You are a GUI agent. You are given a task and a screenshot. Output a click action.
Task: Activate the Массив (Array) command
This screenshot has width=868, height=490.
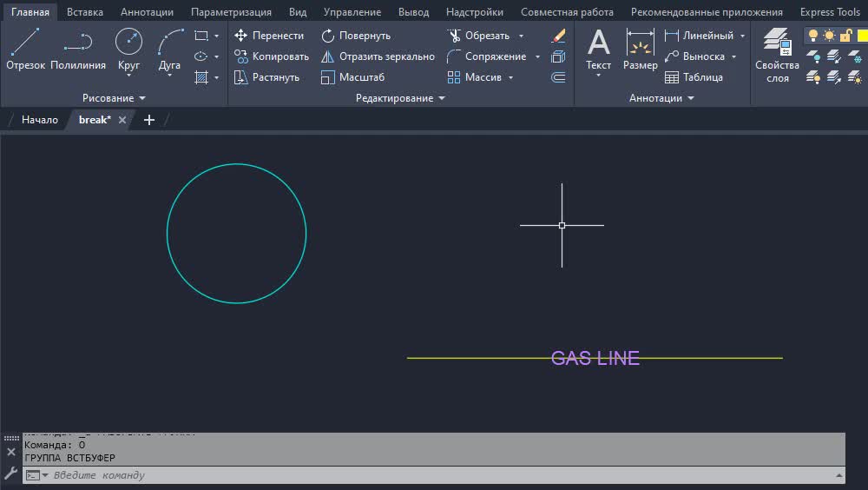[475, 77]
